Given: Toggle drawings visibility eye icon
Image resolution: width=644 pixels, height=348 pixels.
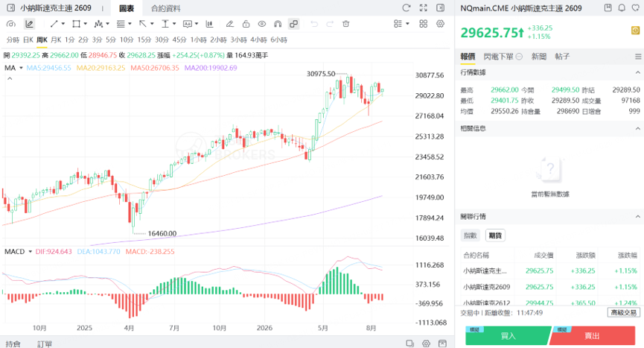Looking at the screenshot, I should 262,24.
